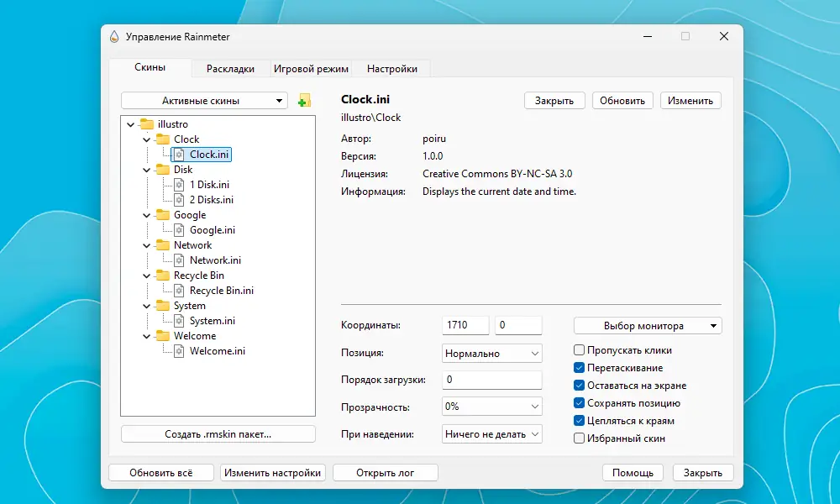This screenshot has height=504, width=840.
Task: Click the Welcome folder icon
Action: tap(163, 336)
